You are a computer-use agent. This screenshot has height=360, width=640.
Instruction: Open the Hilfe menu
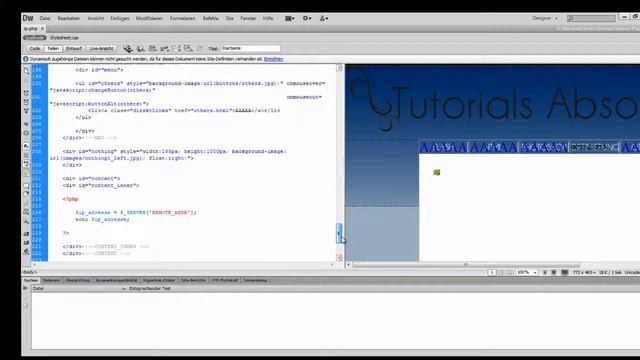[268, 18]
